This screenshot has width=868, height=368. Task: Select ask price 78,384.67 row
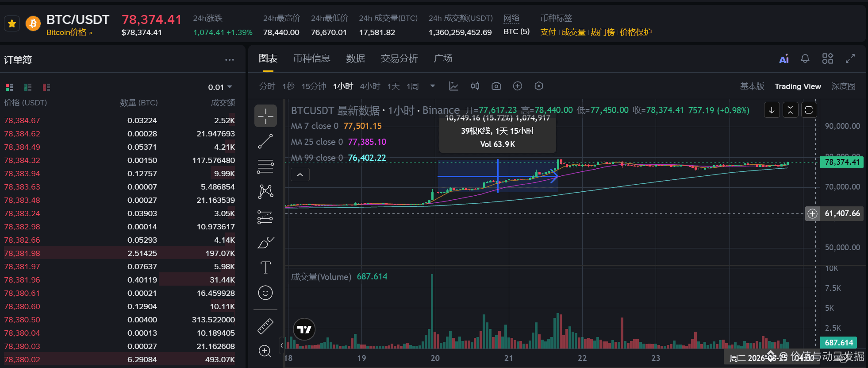[120, 120]
